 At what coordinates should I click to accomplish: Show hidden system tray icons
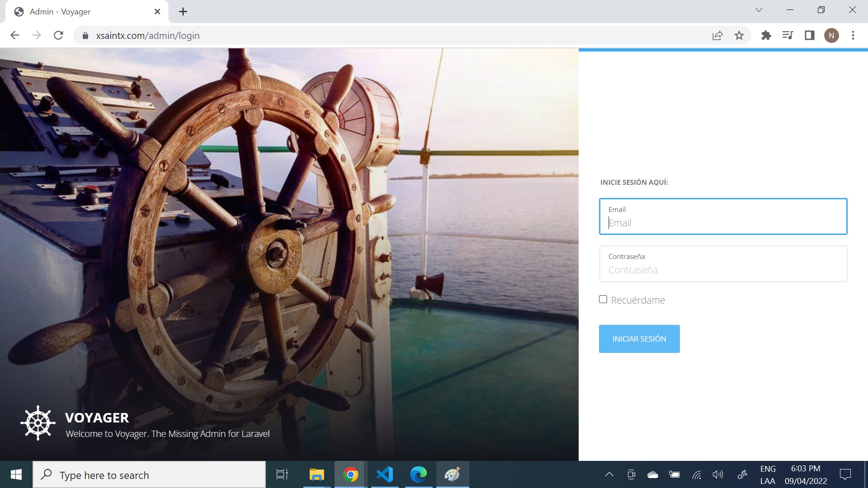(609, 474)
